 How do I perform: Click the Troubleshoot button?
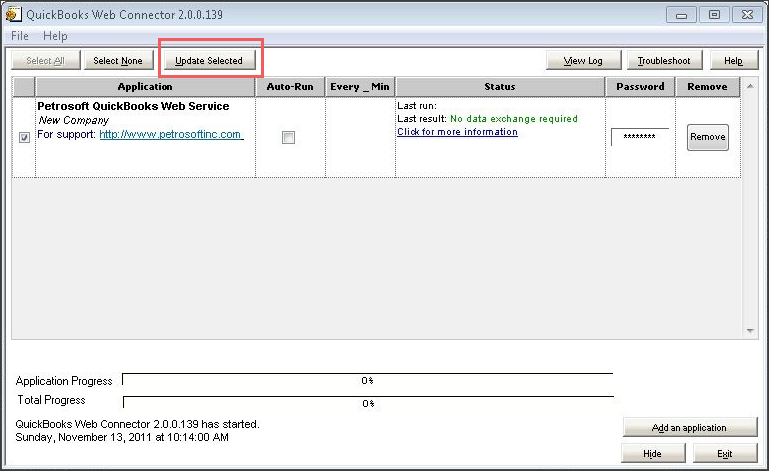(x=664, y=60)
